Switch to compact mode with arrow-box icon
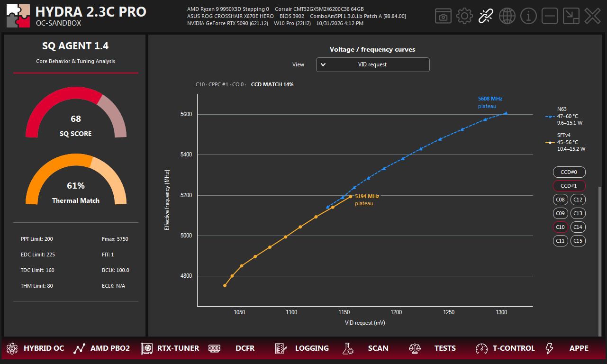This screenshot has height=364, width=607. pyautogui.click(x=571, y=17)
